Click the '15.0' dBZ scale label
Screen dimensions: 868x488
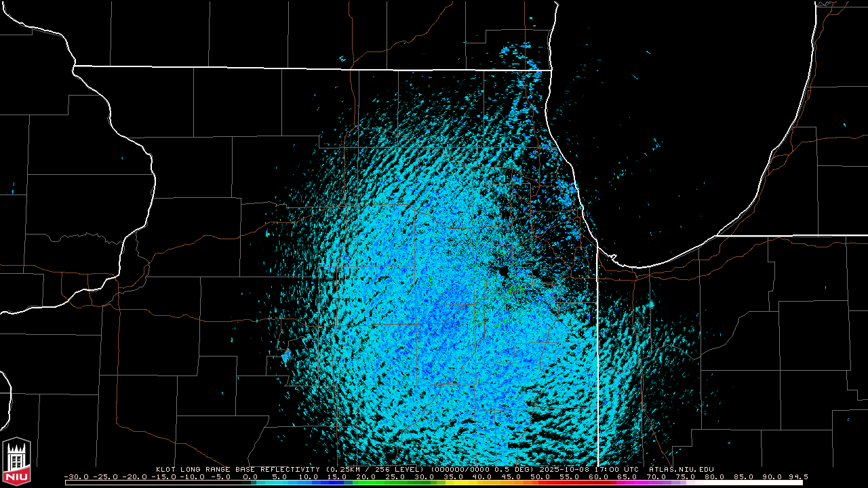click(337, 476)
